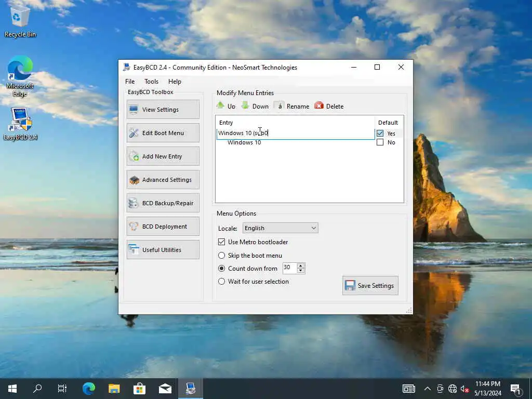Uncheck default for first Windows 10 entry
Viewport: 532px width, 399px height.
click(x=380, y=134)
